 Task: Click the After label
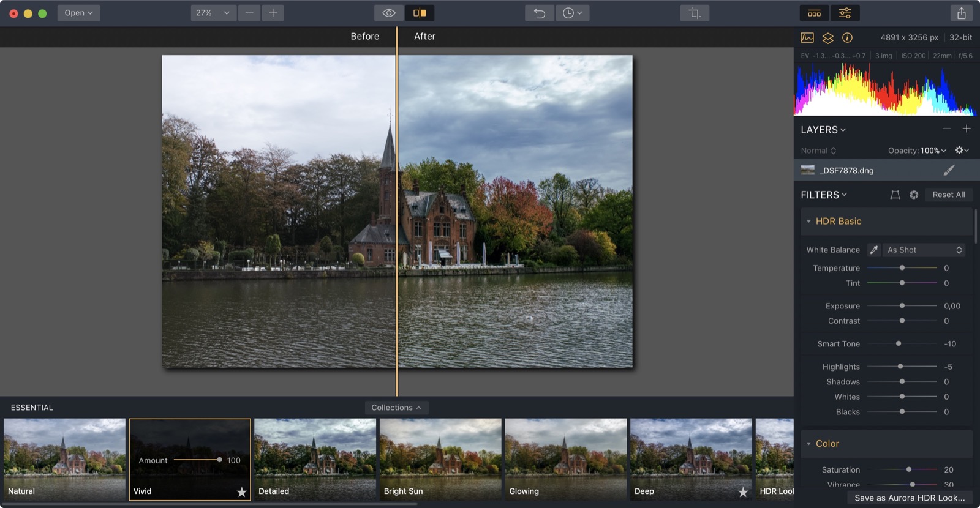click(x=425, y=37)
